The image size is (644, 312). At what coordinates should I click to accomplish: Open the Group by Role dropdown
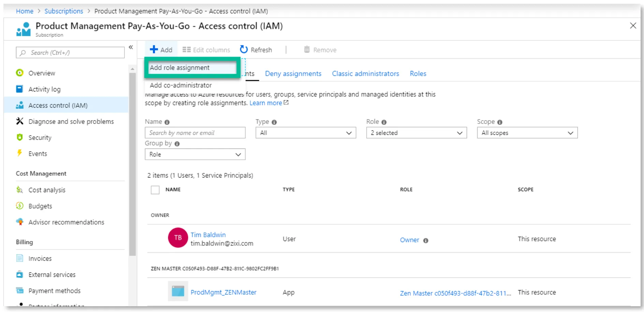pyautogui.click(x=195, y=154)
